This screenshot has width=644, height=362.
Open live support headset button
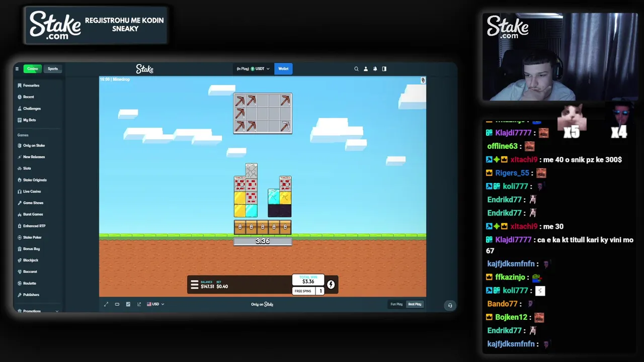[x=450, y=305]
